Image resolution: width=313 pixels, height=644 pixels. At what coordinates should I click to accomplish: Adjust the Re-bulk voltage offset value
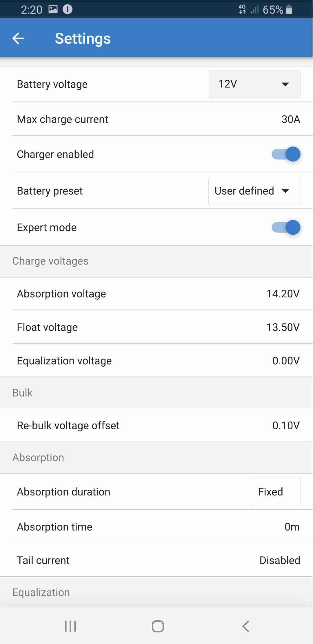(x=286, y=426)
